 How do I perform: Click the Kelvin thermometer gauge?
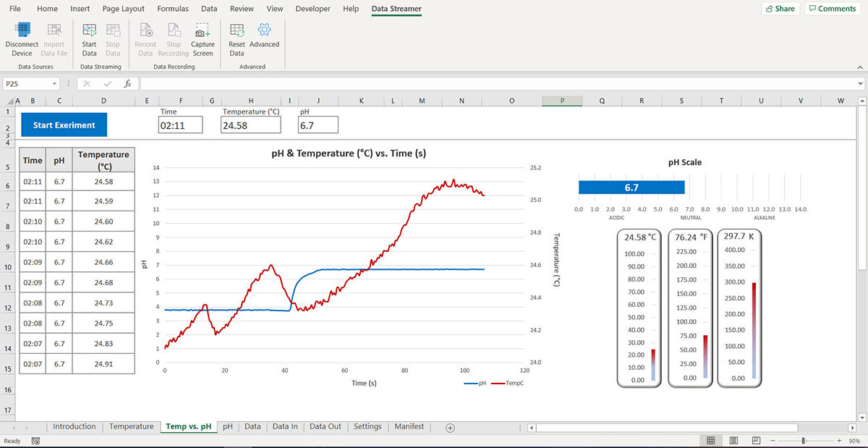(740, 308)
